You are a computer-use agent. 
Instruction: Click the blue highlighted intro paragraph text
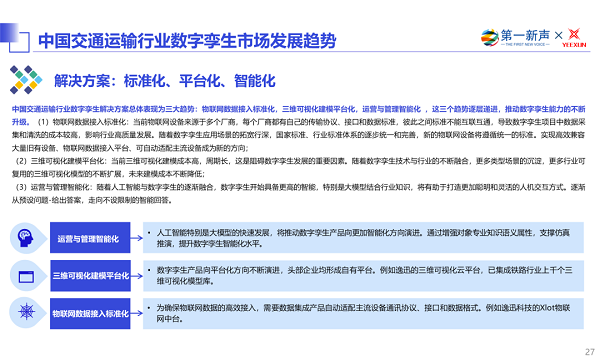point(298,115)
